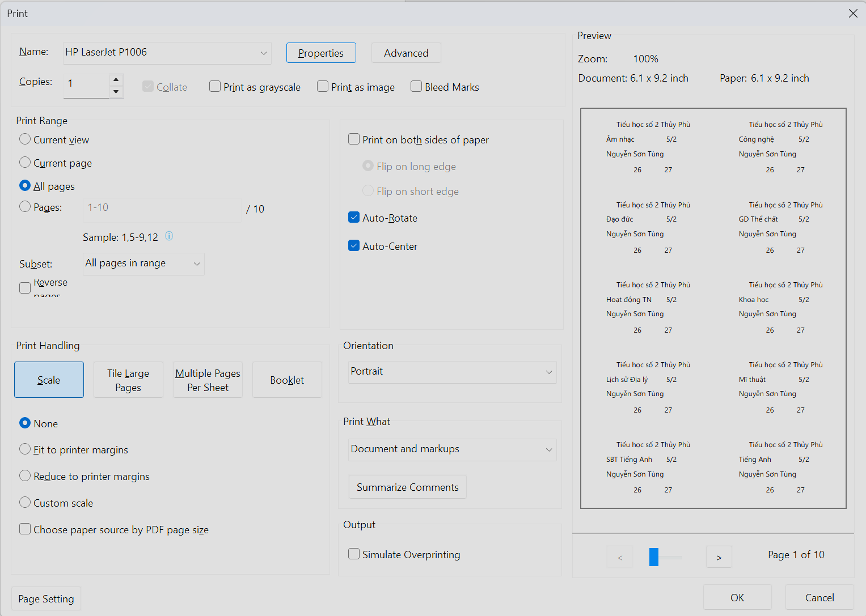Click the Zoom 100% value
The image size is (866, 616).
click(x=645, y=59)
